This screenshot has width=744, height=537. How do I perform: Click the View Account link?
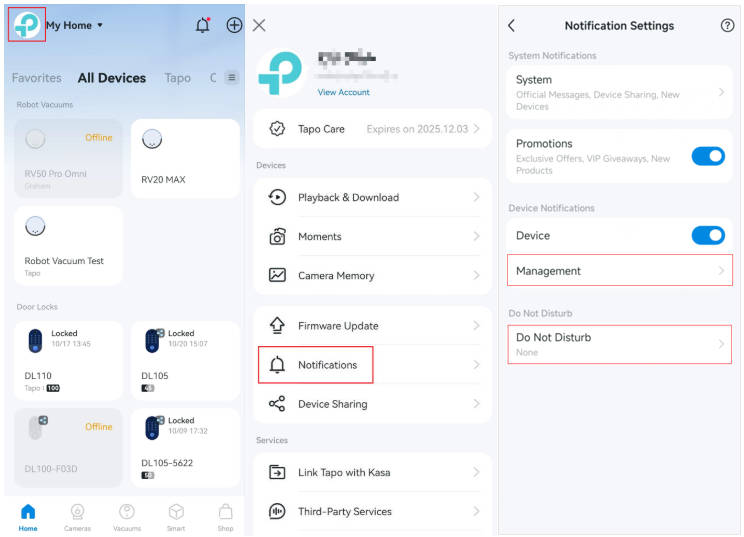point(343,92)
